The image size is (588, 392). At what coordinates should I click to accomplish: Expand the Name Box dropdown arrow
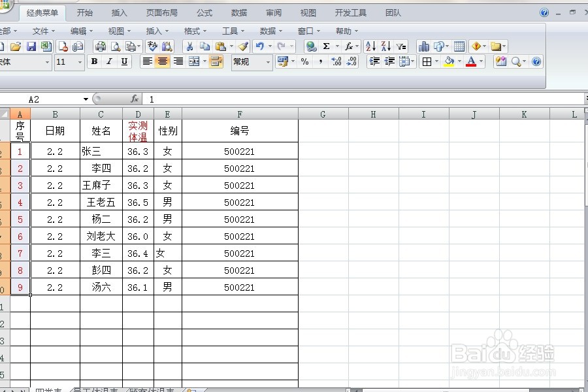coord(86,99)
